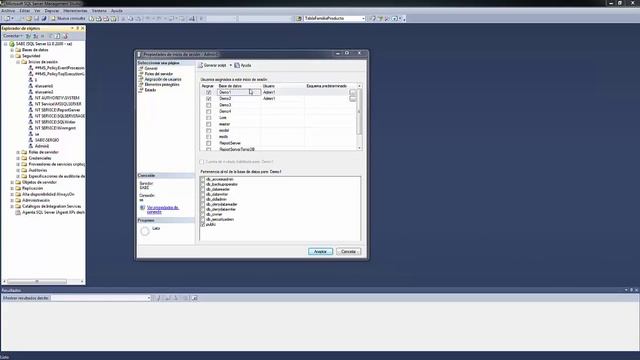Viewport: 640px width, 360px height.
Task: Click the Catálogos de Integration Services folder icon
Action: [x=18, y=207]
